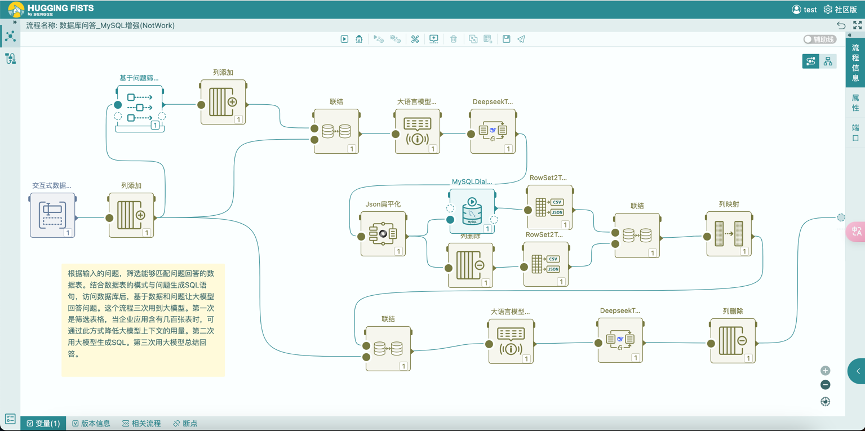Switch to the 相关流程 bottom tab
This screenshot has width=866, height=431.
click(x=141, y=423)
